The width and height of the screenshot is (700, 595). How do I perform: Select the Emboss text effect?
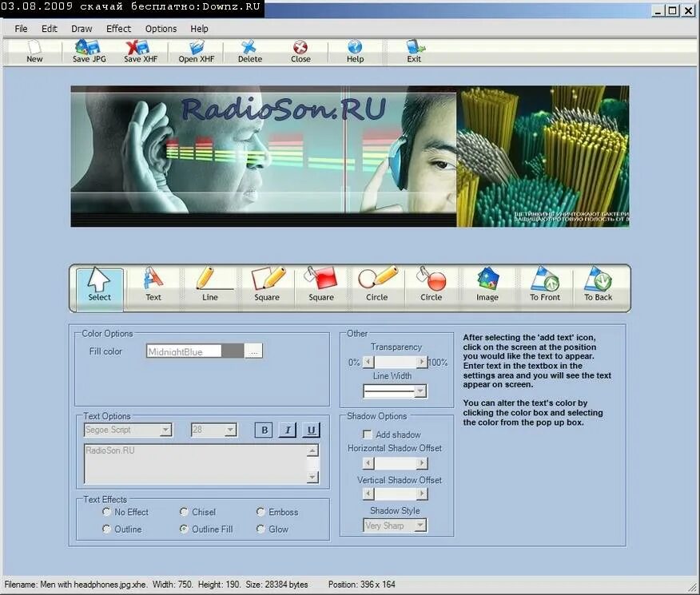[x=261, y=512]
